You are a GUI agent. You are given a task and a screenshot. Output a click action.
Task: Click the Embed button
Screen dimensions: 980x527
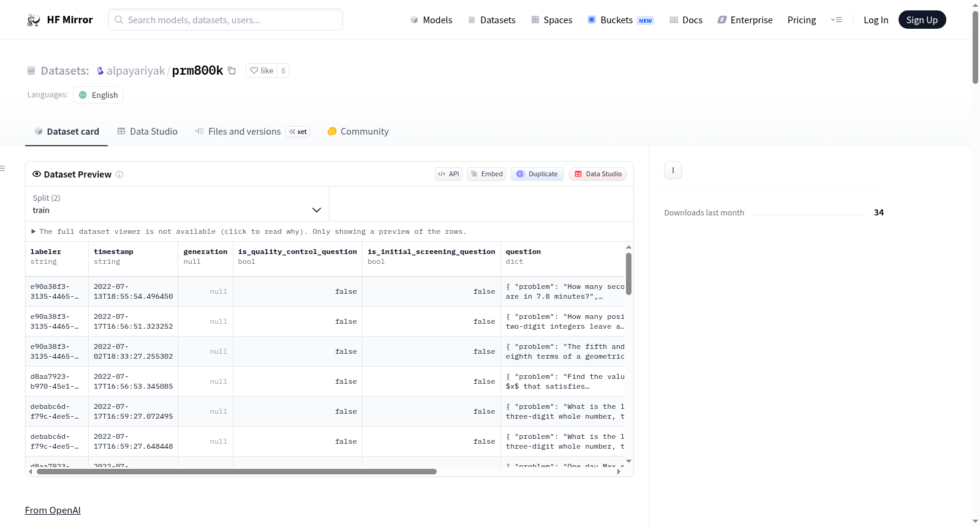point(487,174)
